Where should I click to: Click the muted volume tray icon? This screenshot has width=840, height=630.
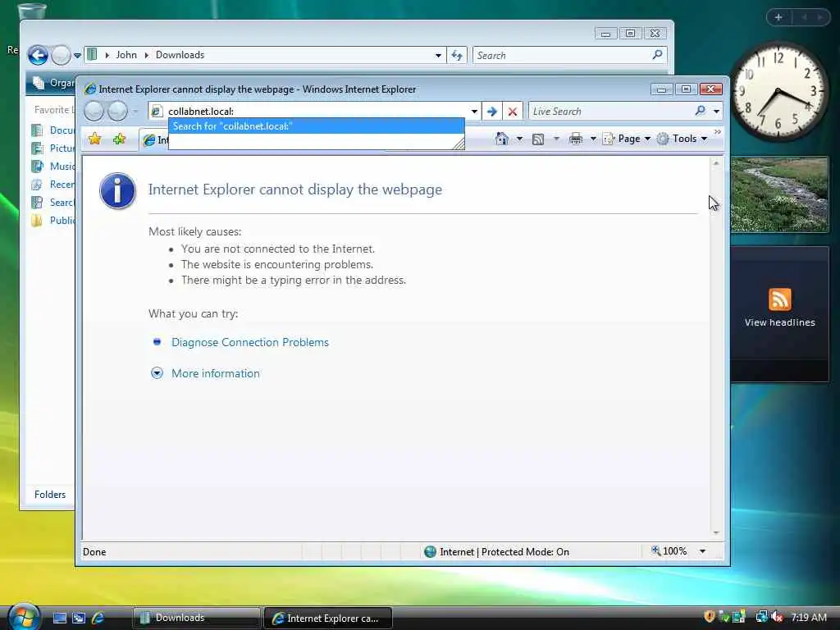(x=778, y=617)
